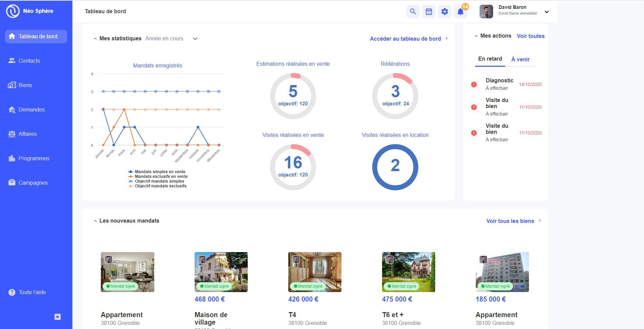Open the calendar icon in header
This screenshot has width=644, height=329.
point(429,12)
